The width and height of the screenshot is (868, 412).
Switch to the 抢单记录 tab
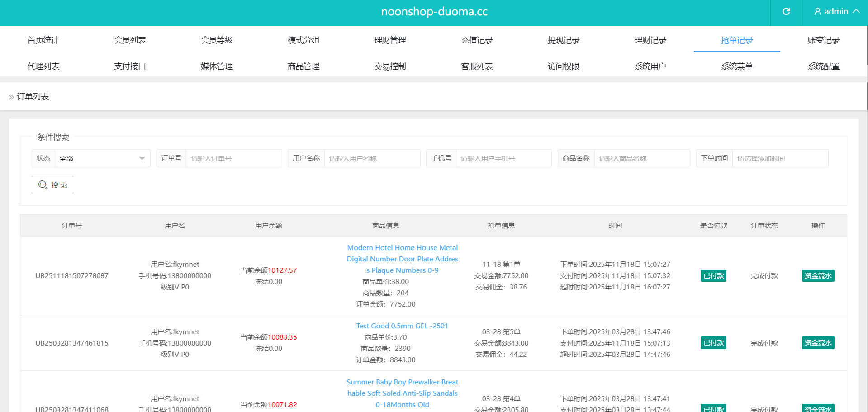(x=736, y=40)
